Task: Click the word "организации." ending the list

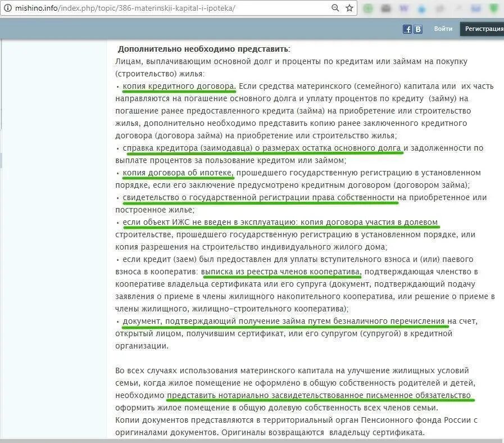Action: (x=142, y=346)
